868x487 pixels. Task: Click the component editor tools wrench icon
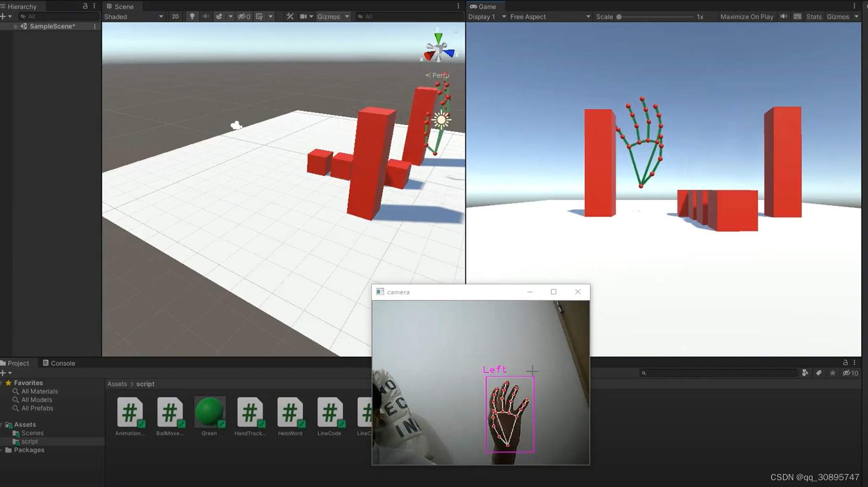pyautogui.click(x=290, y=16)
